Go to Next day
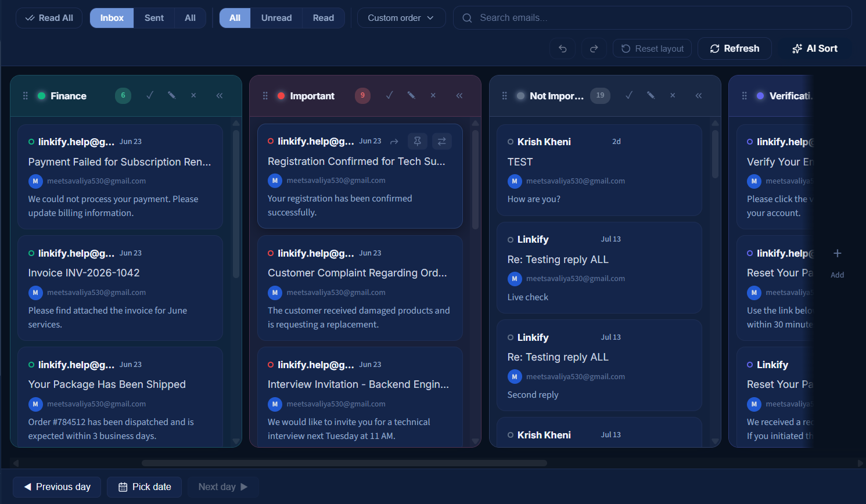Viewport: 866px width, 504px height. (x=223, y=487)
